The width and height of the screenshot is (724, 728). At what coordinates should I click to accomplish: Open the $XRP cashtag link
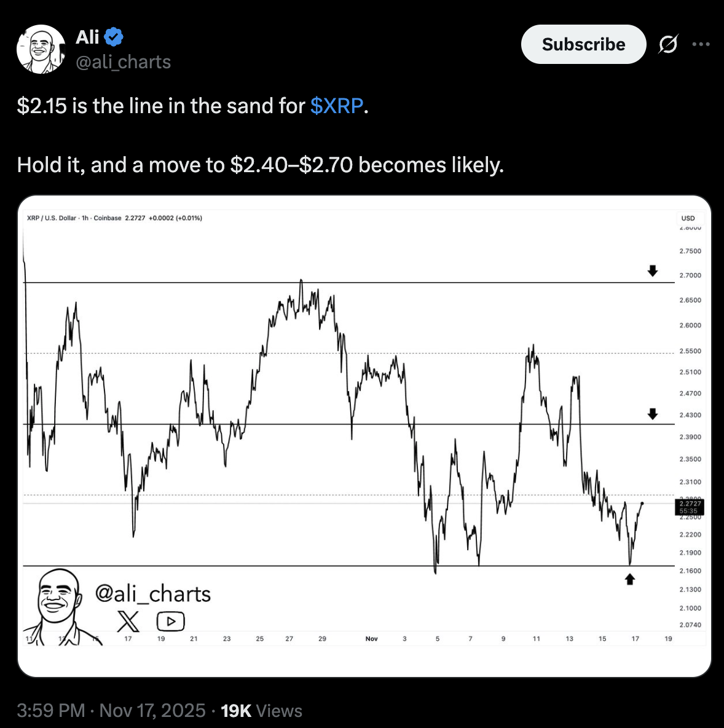[x=337, y=106]
